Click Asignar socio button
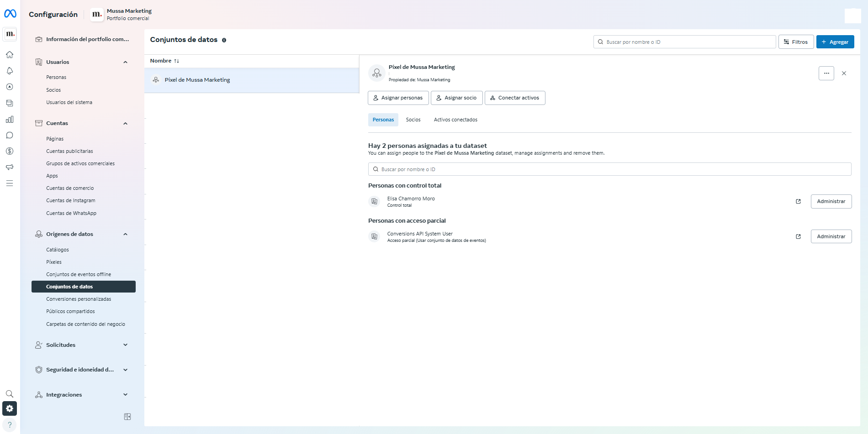Image resolution: width=868 pixels, height=434 pixels. pos(456,98)
